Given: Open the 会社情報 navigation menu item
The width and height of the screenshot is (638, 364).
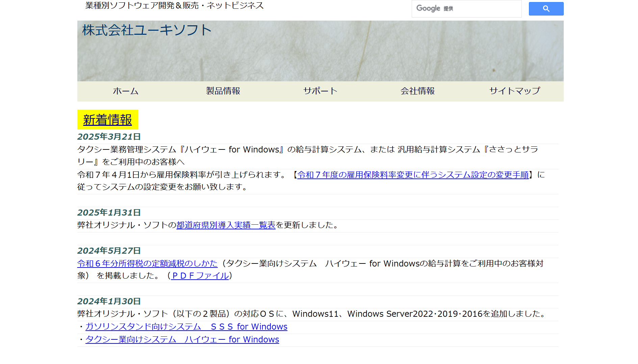Looking at the screenshot, I should click(x=417, y=91).
